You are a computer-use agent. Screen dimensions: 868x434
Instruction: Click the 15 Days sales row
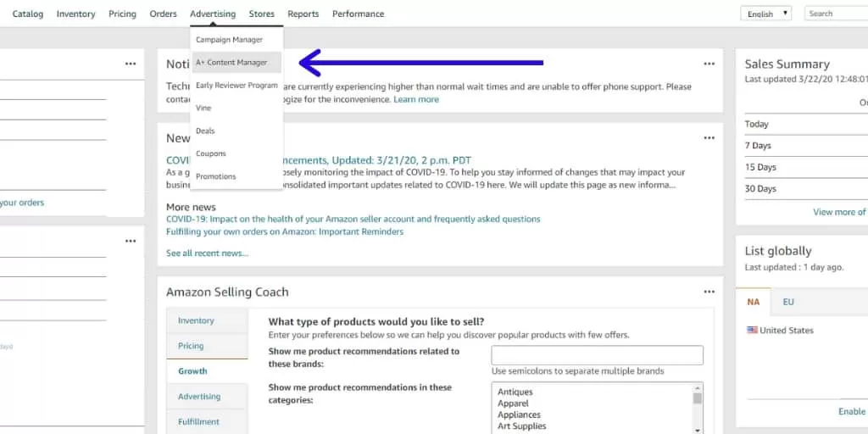[x=806, y=167]
